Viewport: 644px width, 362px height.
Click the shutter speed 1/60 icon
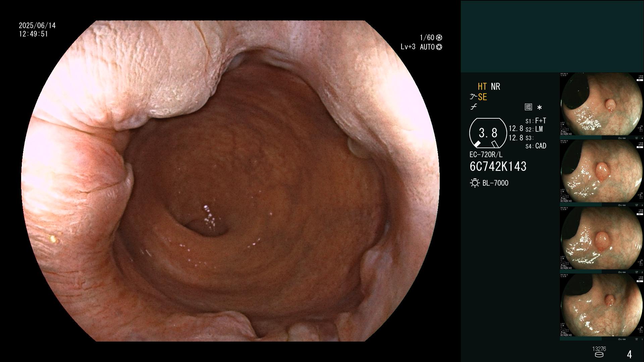click(x=439, y=38)
